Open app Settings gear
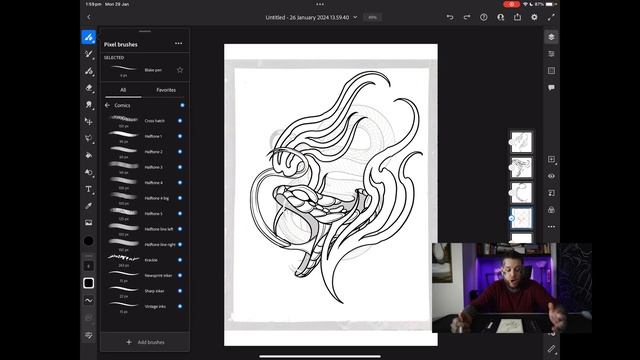Viewport: 640px width, 360px height. coord(534,17)
